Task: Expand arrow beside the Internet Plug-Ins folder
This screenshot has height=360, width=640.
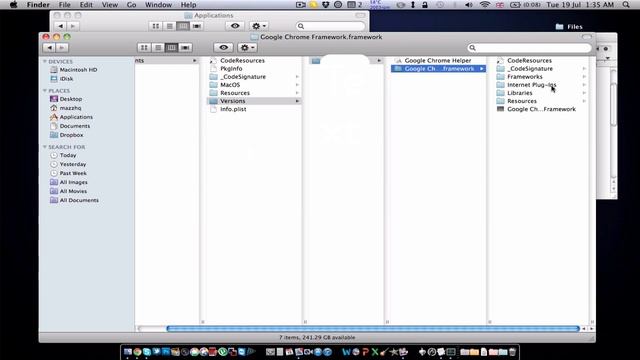Action: click(x=584, y=85)
